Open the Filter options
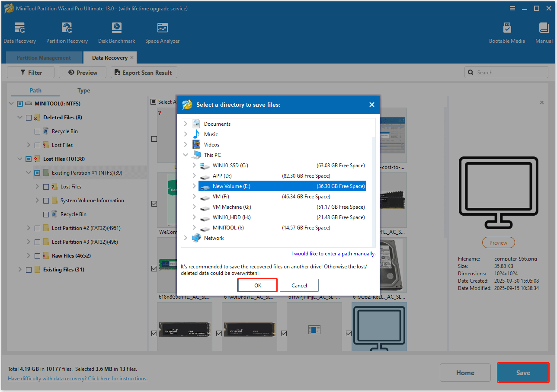 pos(30,72)
